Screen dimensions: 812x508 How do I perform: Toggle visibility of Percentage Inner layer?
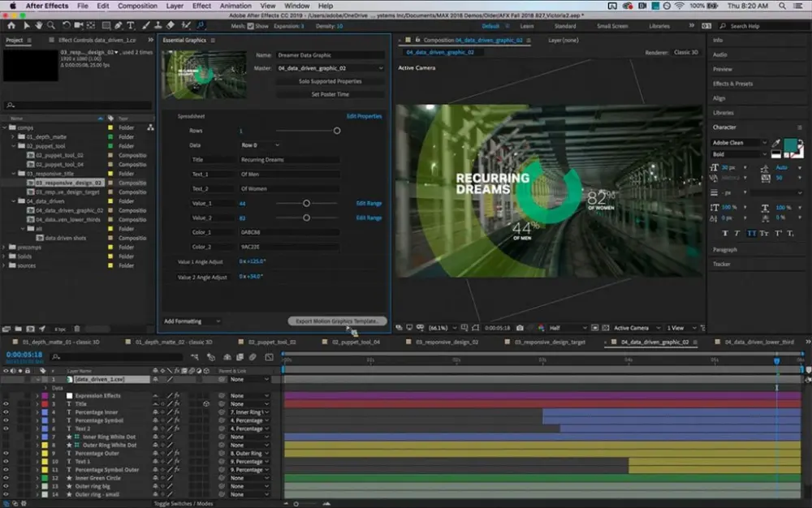(x=6, y=411)
